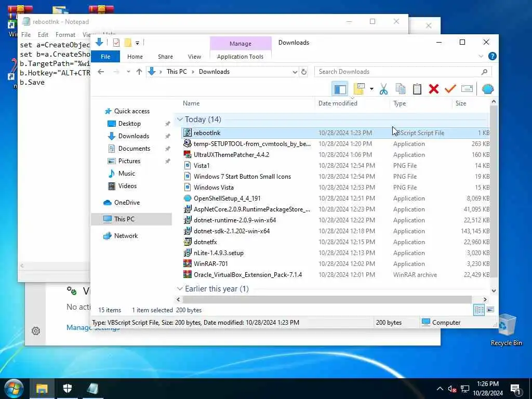Select OneDrive in navigation pane
532x399 pixels.
(127, 203)
